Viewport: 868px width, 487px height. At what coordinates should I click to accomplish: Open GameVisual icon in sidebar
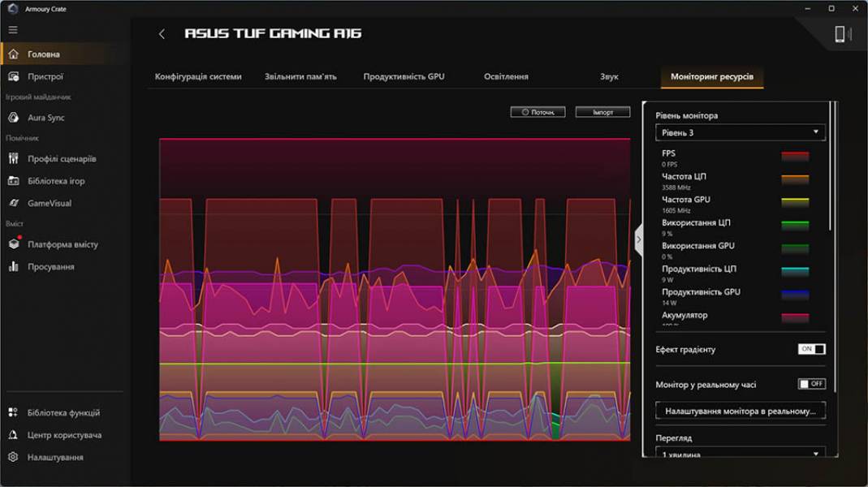(14, 204)
